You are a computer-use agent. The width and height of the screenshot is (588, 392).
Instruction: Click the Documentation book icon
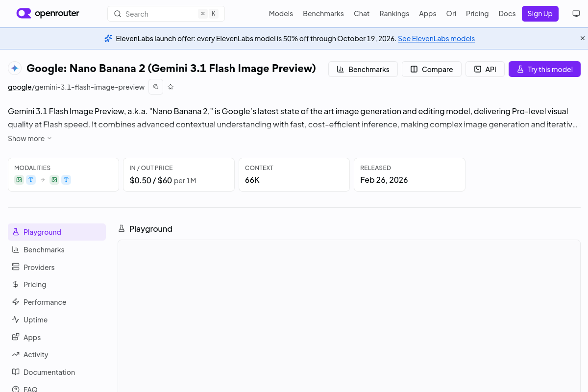16,372
